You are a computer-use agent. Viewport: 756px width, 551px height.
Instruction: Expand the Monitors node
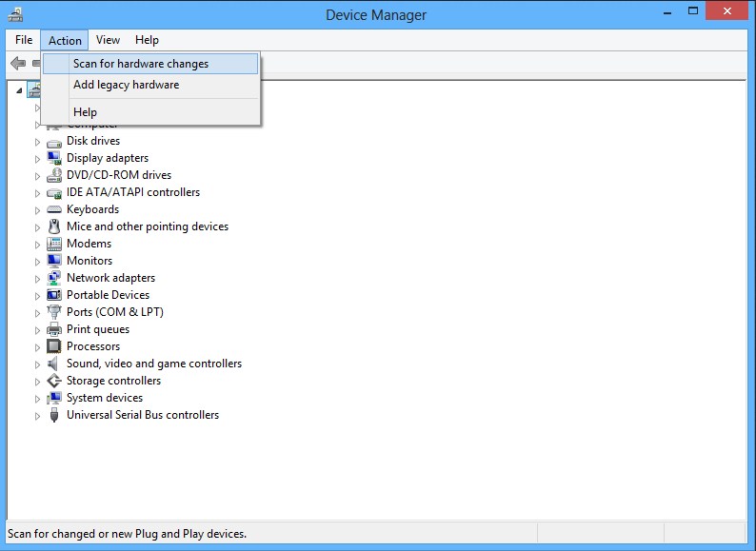pyautogui.click(x=37, y=263)
